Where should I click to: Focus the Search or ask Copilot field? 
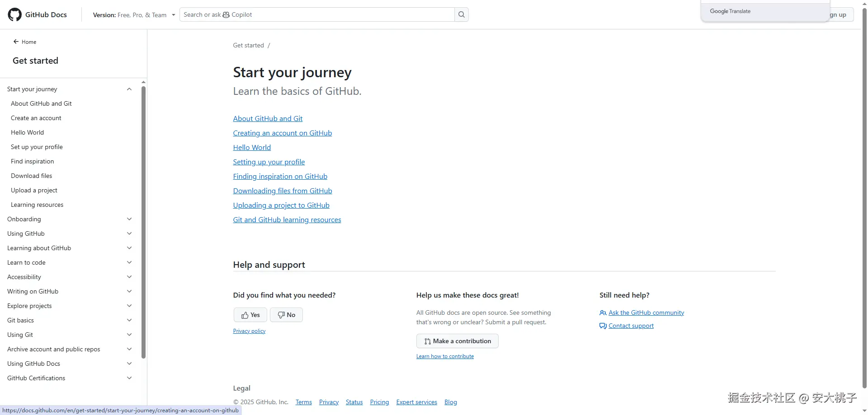pyautogui.click(x=316, y=14)
